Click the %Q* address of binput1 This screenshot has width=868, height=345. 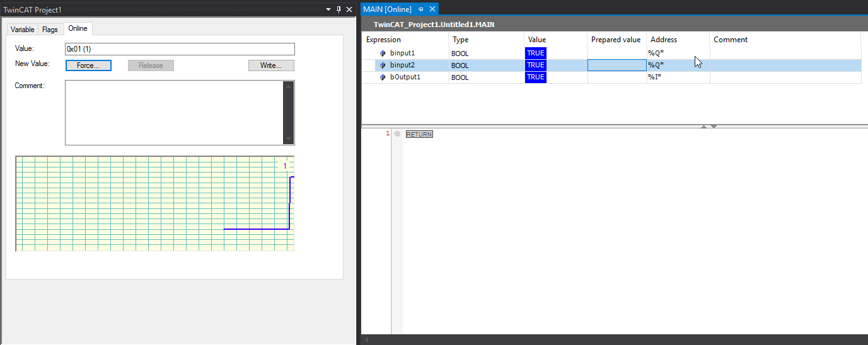pyautogui.click(x=656, y=54)
